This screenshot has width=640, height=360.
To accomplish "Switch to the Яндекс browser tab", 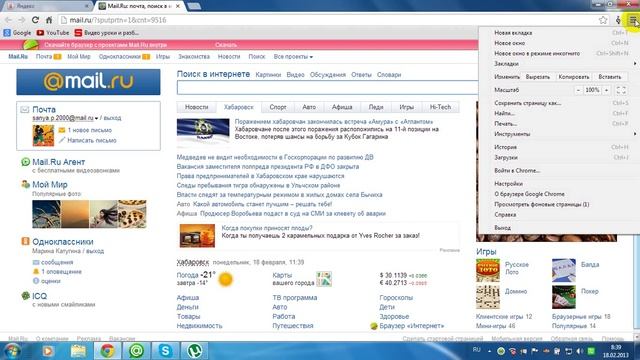I will [x=46, y=6].
